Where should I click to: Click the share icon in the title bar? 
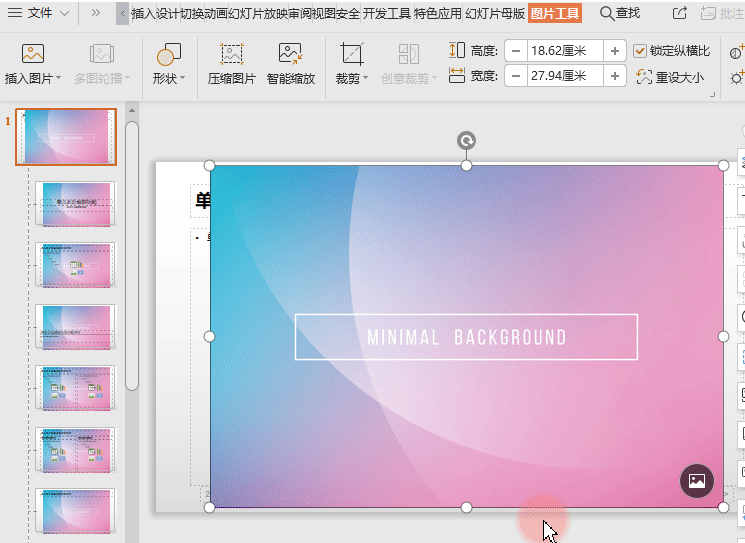point(680,13)
